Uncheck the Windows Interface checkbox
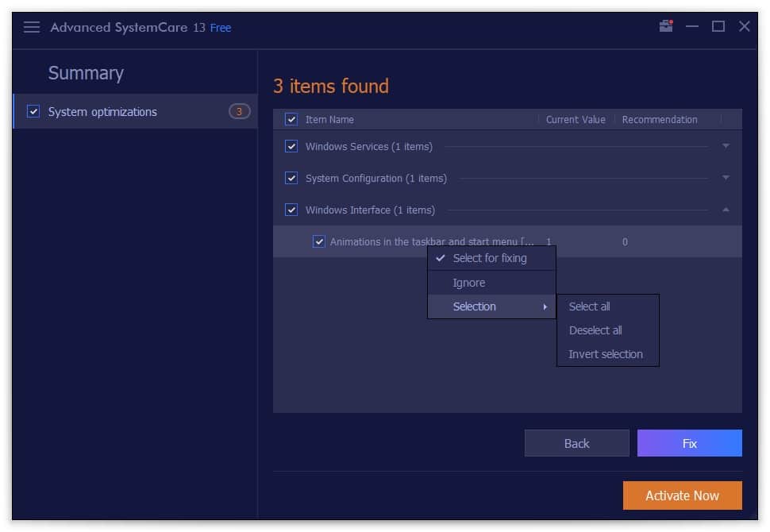 click(x=291, y=210)
